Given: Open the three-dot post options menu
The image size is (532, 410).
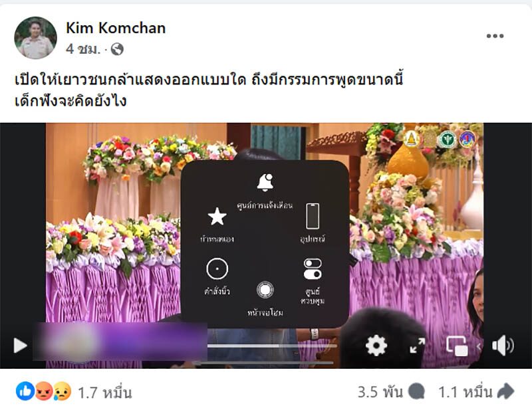Looking at the screenshot, I should click(495, 36).
